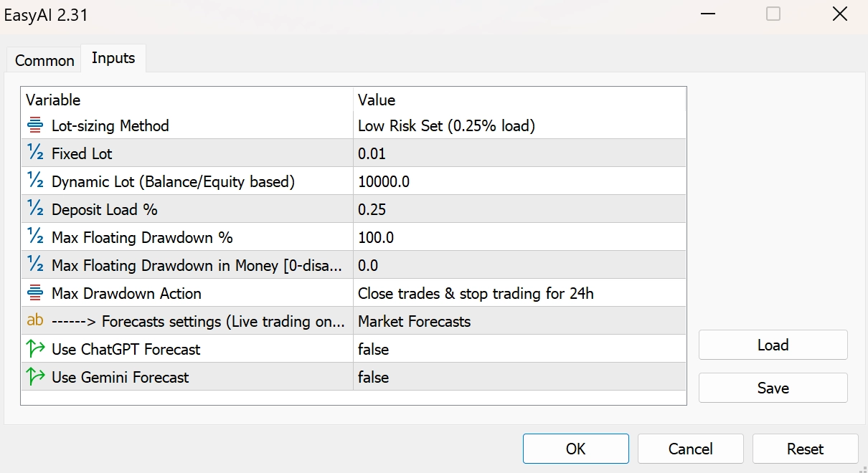Click the green arrow icon beside Use ChatGPT Forecast
Image resolution: width=868 pixels, height=473 pixels.
pos(35,349)
